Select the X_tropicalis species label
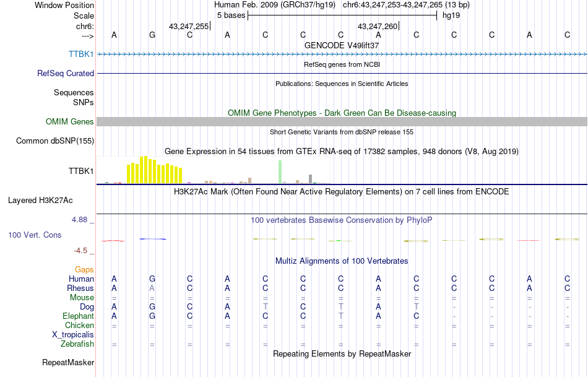This screenshot has width=588, height=377. click(73, 335)
